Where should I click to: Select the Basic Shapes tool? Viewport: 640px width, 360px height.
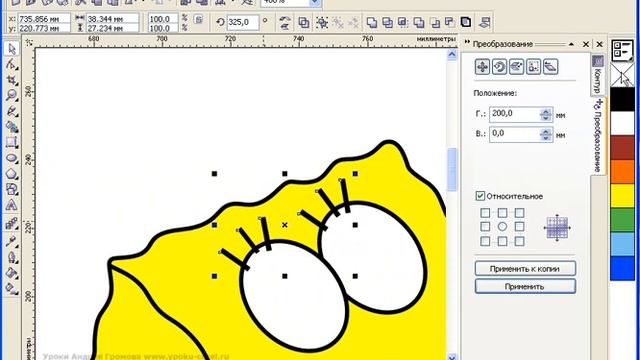pos(11,189)
